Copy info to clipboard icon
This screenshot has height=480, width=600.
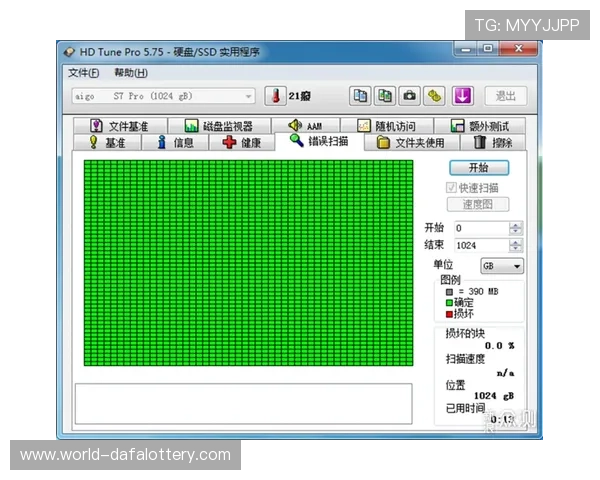coord(360,96)
